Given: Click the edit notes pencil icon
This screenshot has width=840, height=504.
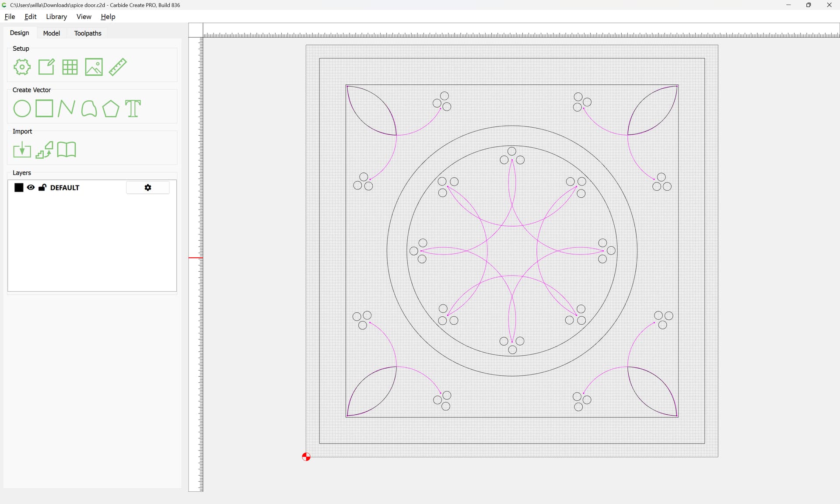Looking at the screenshot, I should pyautogui.click(x=46, y=67).
